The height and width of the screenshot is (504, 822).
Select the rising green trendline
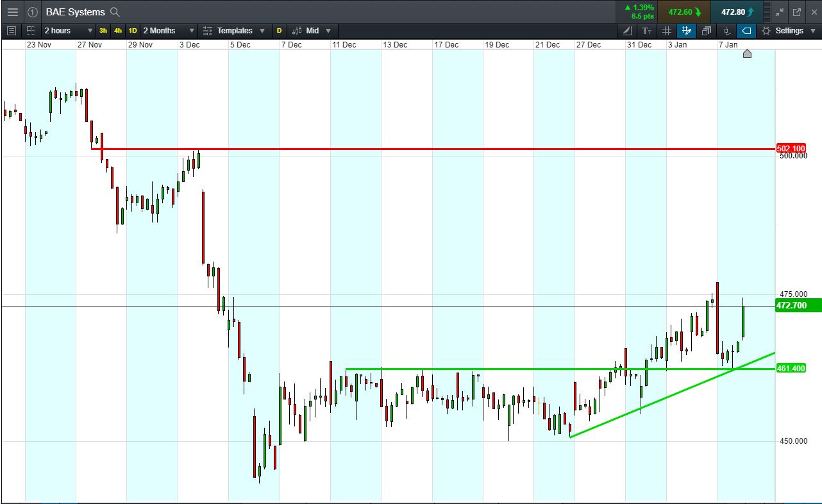(672, 395)
